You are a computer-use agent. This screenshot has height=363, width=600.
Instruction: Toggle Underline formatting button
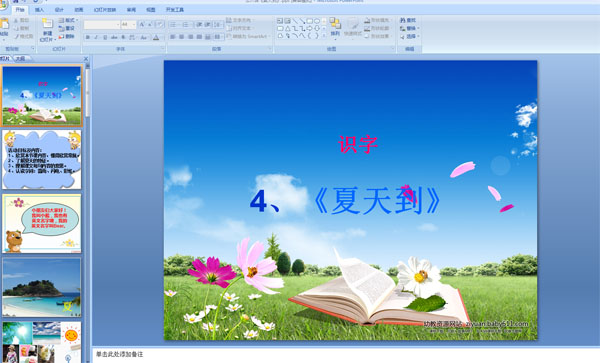(104, 37)
